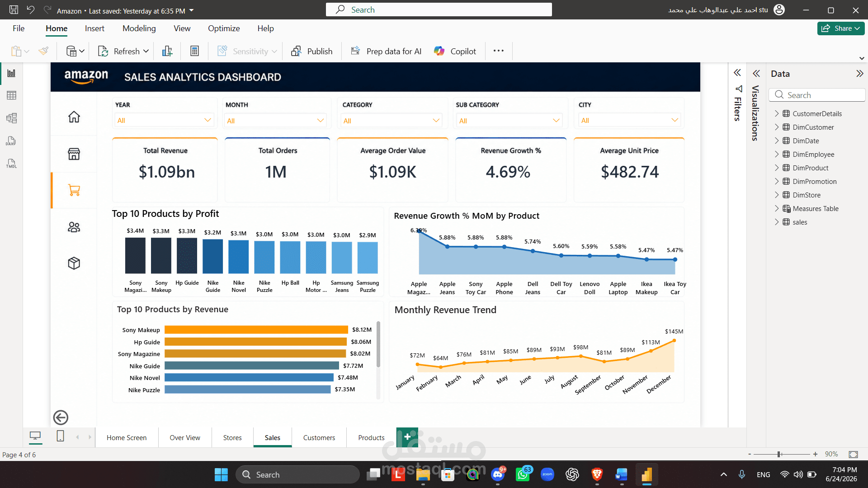
Task: Switch to the Customers page tab
Action: coord(319,437)
